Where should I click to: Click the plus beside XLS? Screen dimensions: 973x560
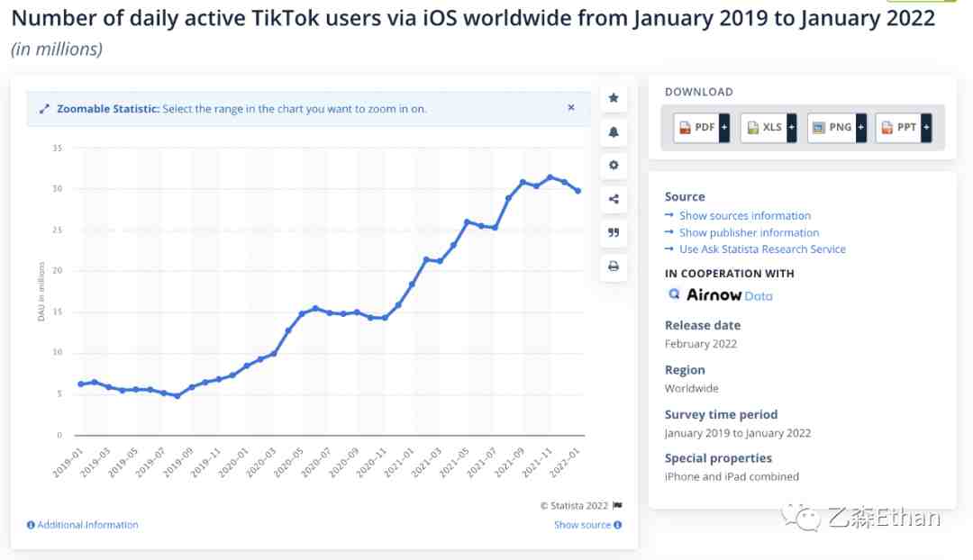[791, 128]
